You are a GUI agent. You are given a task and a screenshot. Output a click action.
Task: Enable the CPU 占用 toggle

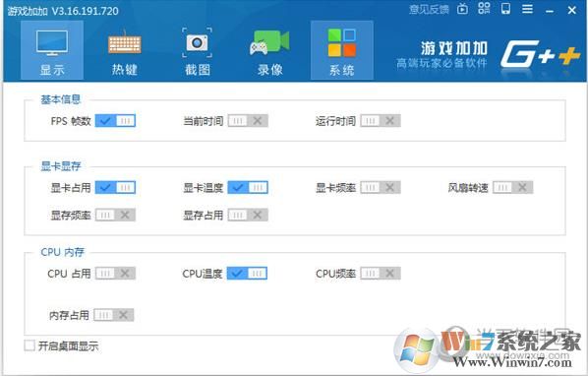[115, 274]
